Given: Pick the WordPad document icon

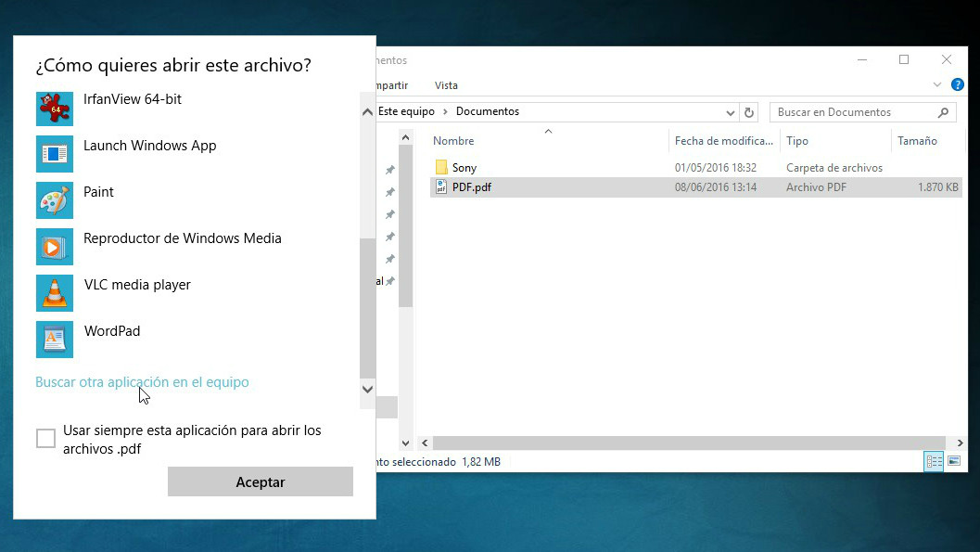Looking at the screenshot, I should [55, 340].
